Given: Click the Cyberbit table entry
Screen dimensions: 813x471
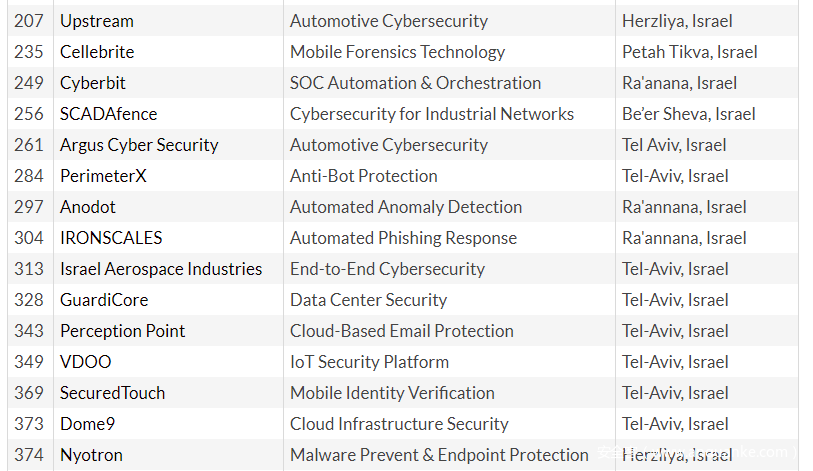Looking at the screenshot, I should pyautogui.click(x=93, y=83).
